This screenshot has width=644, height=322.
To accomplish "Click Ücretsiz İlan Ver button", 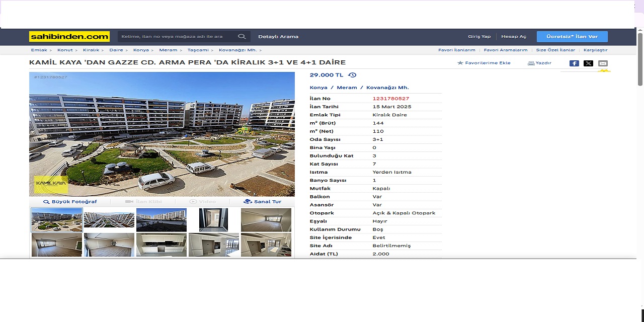I will (x=572, y=36).
